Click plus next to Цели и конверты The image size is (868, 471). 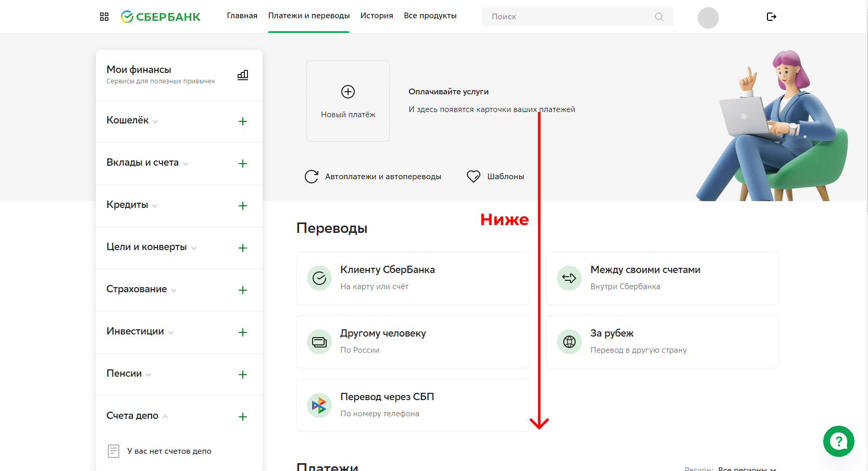tap(243, 248)
